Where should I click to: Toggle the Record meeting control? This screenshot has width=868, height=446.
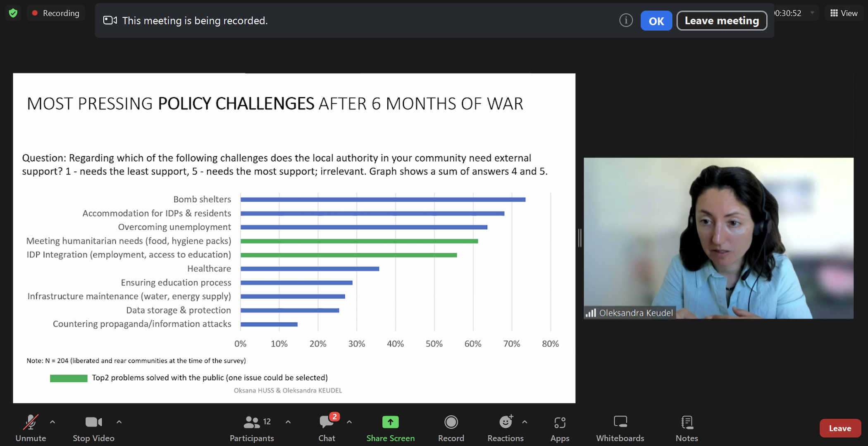(x=451, y=428)
